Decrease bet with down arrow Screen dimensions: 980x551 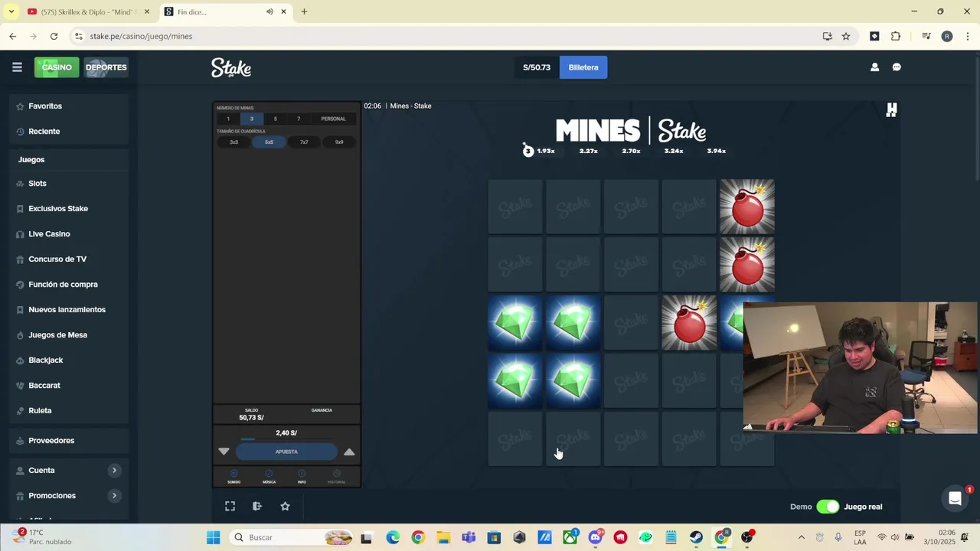[224, 452]
